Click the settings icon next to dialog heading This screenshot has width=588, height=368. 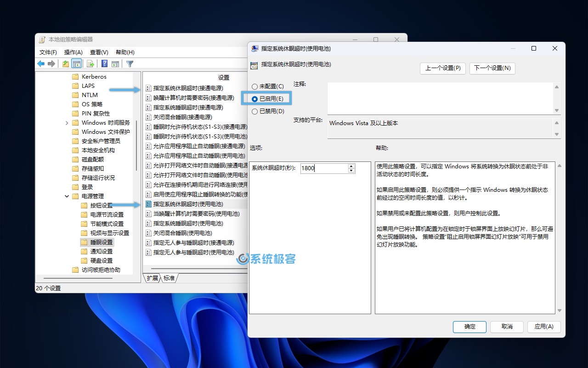254,65
